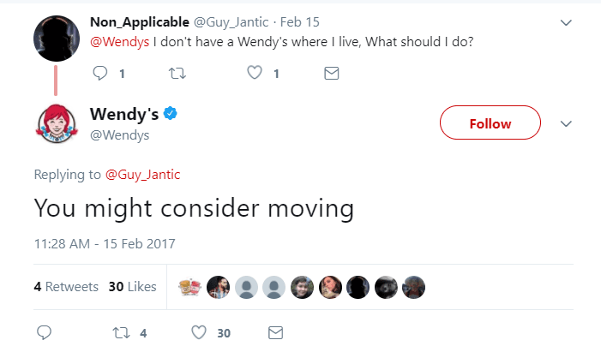
Task: Open more options next to Follow button
Action: pyautogui.click(x=565, y=123)
